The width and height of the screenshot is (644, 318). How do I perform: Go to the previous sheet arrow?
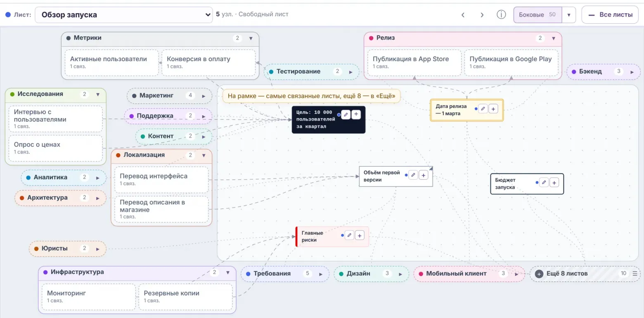[x=463, y=15]
